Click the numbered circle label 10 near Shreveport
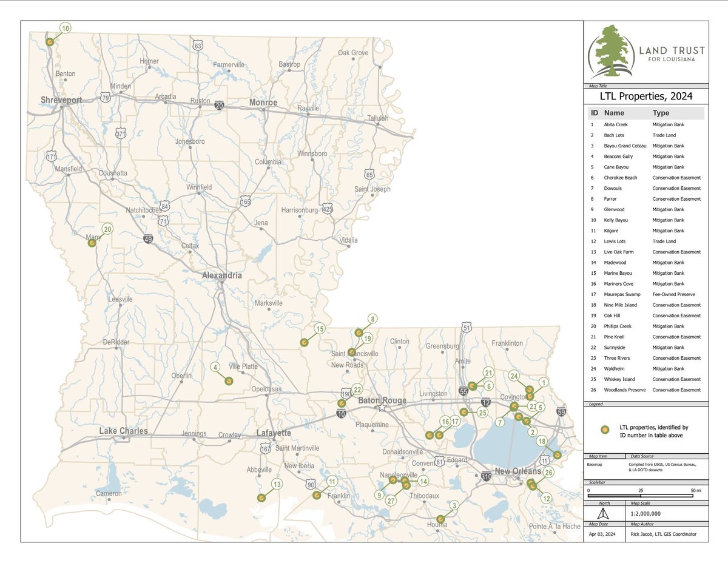Viewport: 728px width, 563px height. 66,28
